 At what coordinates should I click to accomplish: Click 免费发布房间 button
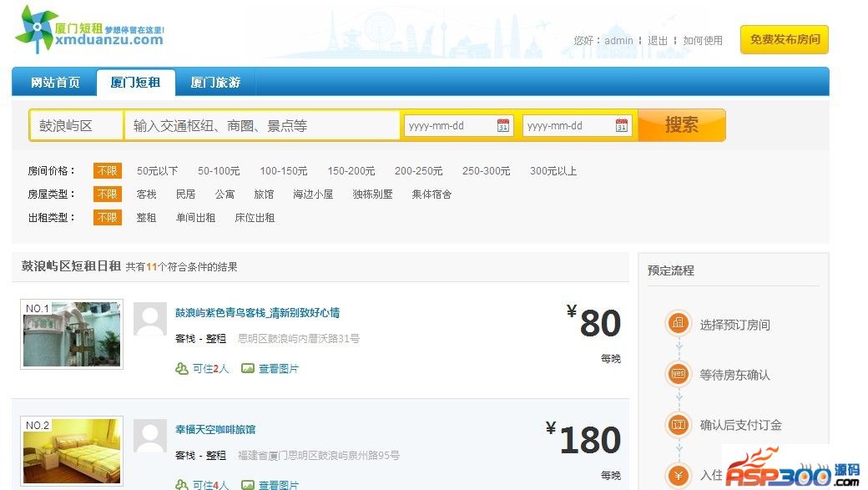(x=785, y=39)
